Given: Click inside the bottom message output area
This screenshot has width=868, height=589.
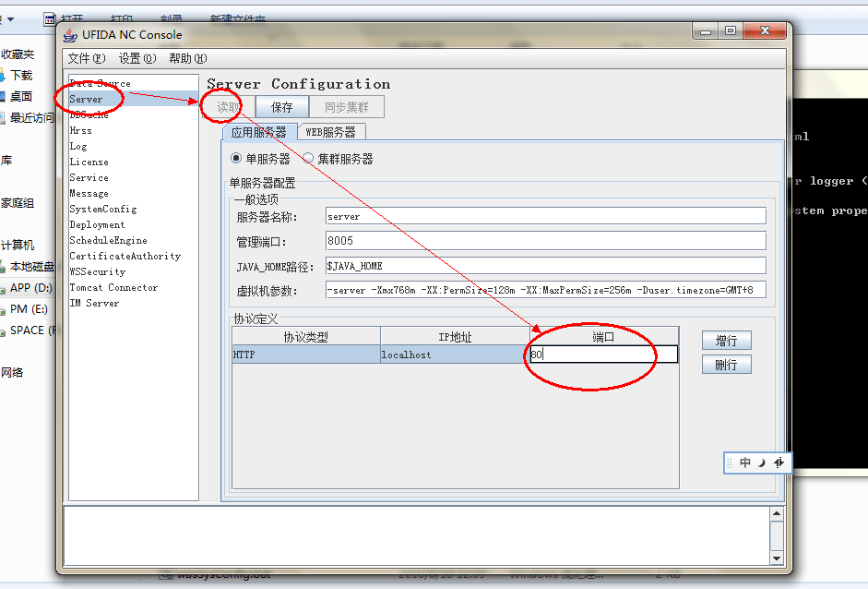Looking at the screenshot, I should tap(417, 535).
